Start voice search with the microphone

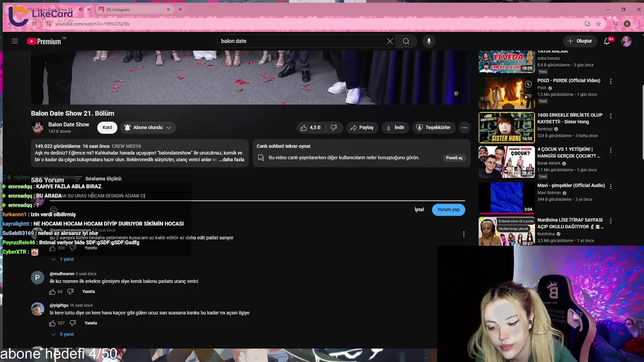click(429, 41)
